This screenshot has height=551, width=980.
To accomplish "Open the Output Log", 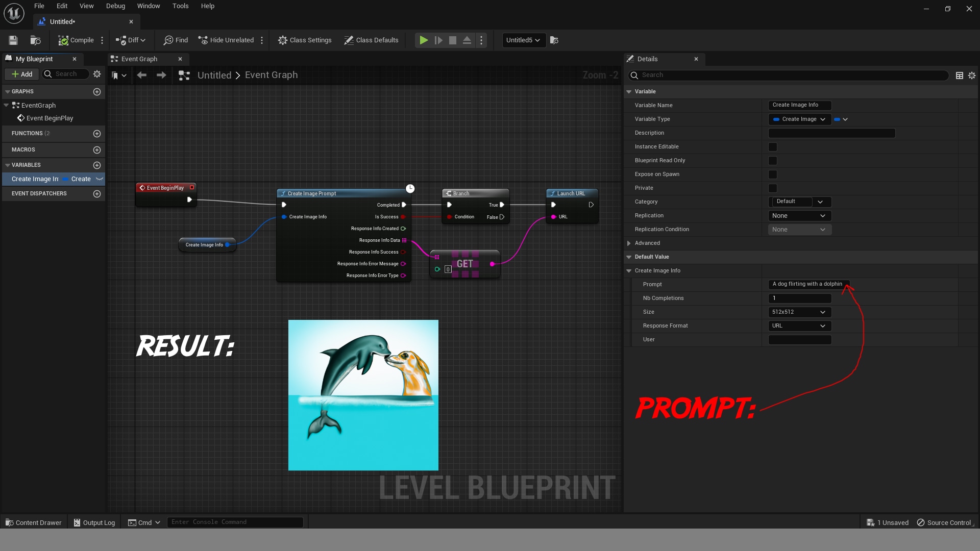I will pyautogui.click(x=94, y=522).
